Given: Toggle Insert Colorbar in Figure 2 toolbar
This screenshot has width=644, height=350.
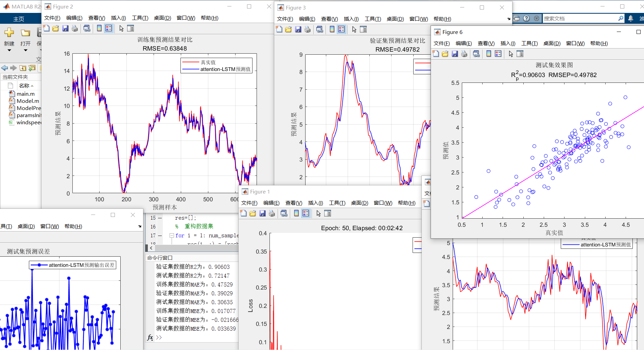Looking at the screenshot, I should [x=99, y=29].
